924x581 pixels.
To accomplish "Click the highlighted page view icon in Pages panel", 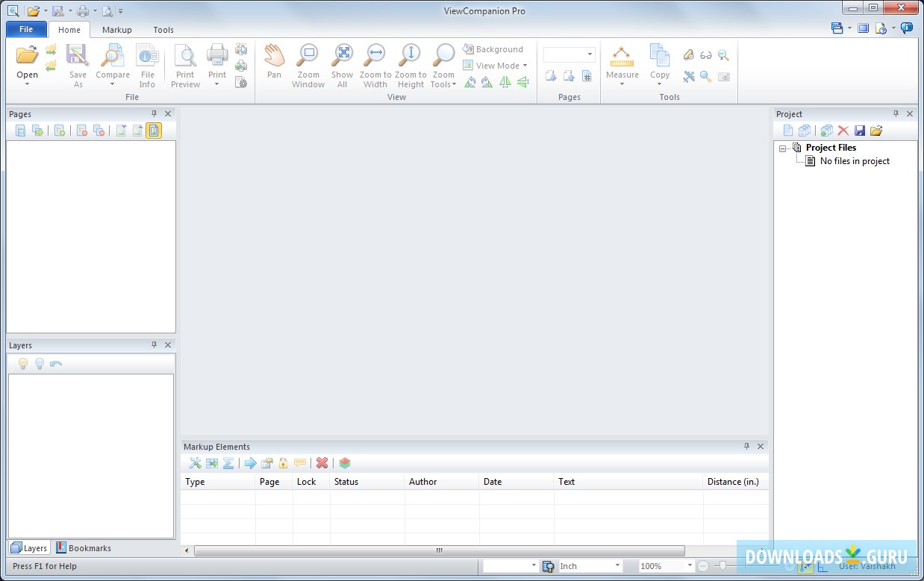I will coord(153,131).
